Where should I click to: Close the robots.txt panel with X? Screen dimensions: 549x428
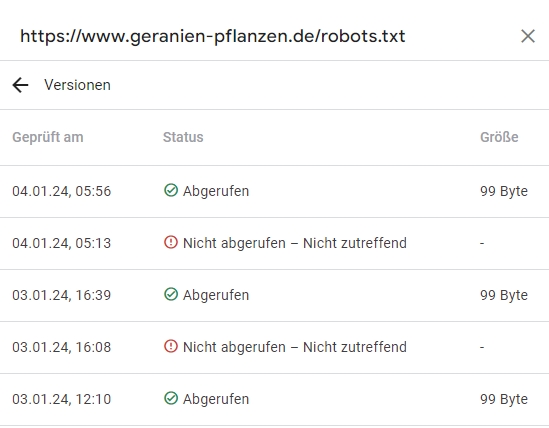(528, 36)
